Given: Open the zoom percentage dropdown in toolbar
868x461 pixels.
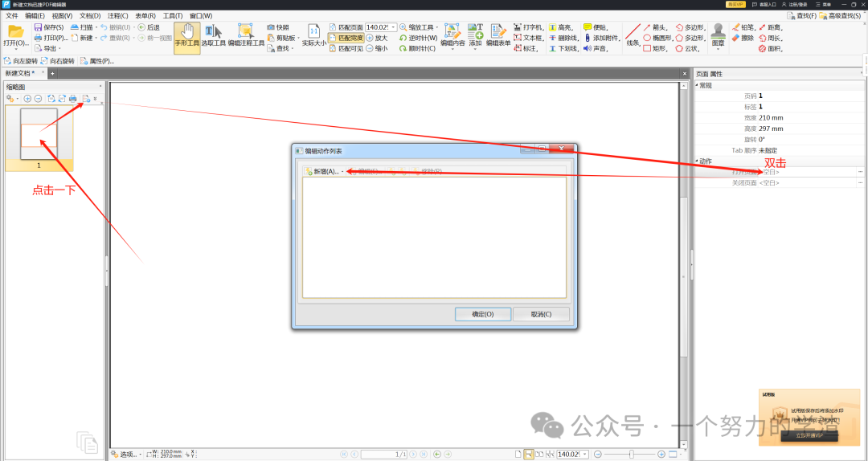Looking at the screenshot, I should click(x=394, y=27).
